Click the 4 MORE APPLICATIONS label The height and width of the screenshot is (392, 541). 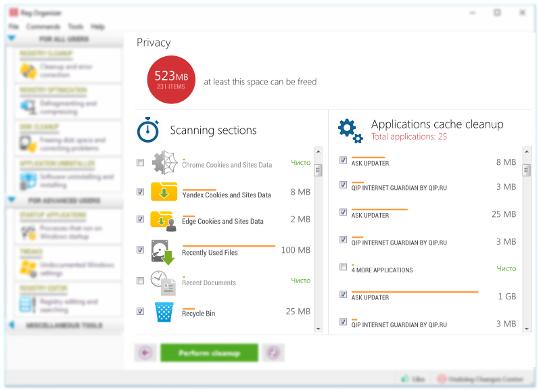[x=382, y=270]
